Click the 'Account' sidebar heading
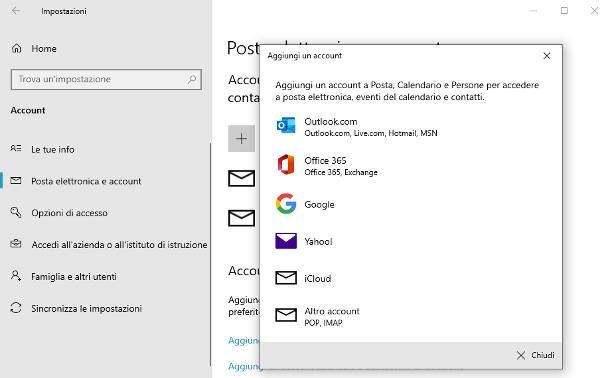Viewport: 610px width, 378px height. pos(28,110)
